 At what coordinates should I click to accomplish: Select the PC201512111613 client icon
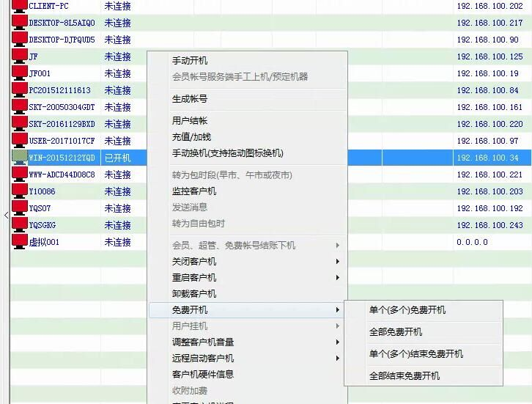[19, 90]
